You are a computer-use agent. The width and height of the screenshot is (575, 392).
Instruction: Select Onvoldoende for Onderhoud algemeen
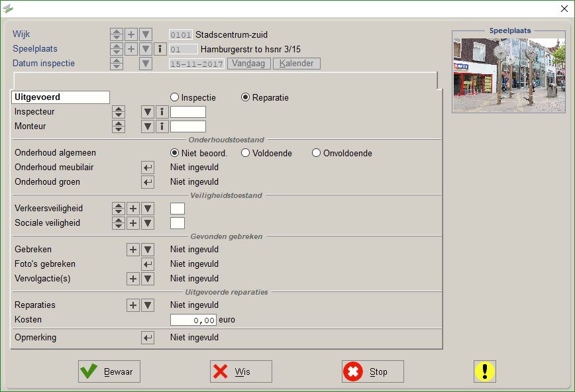pyautogui.click(x=316, y=153)
